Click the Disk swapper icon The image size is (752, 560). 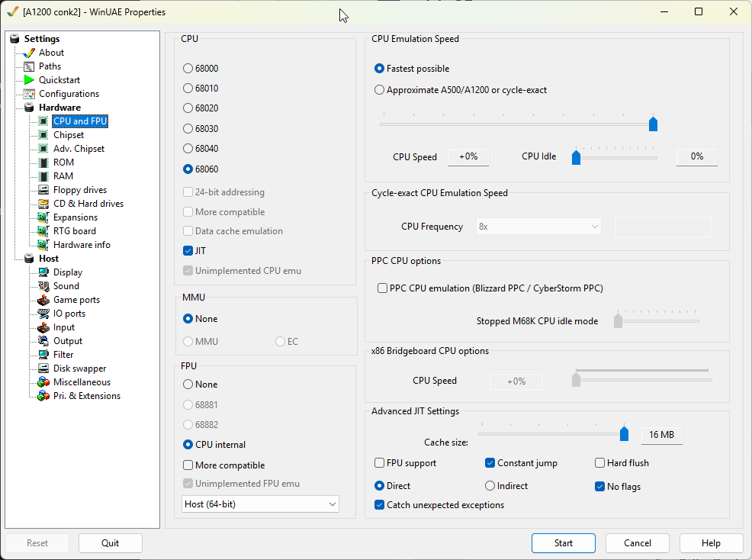[43, 369]
